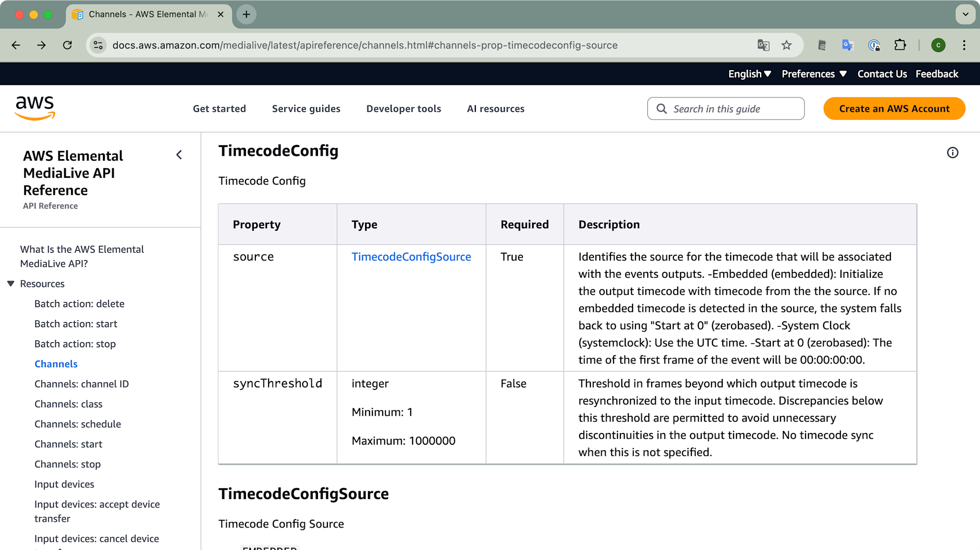Open Channels: start page
This screenshot has width=980, height=550.
click(x=69, y=444)
